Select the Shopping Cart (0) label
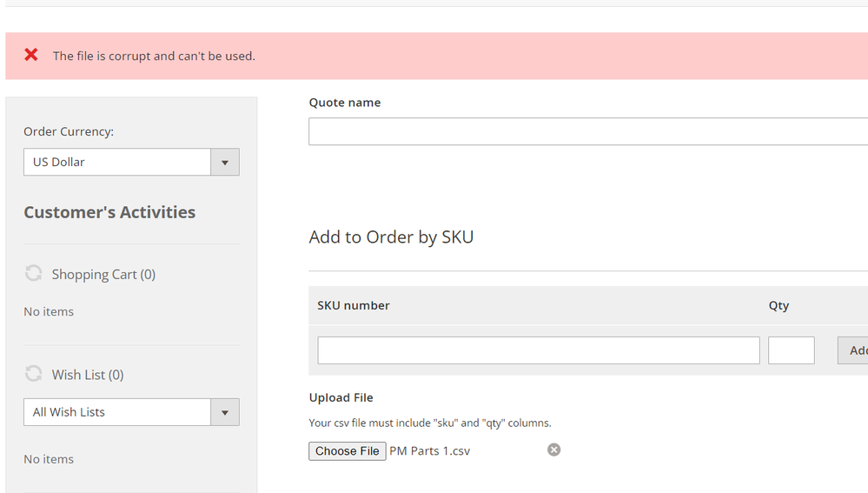Screen dimensions: 868x493 (x=103, y=275)
